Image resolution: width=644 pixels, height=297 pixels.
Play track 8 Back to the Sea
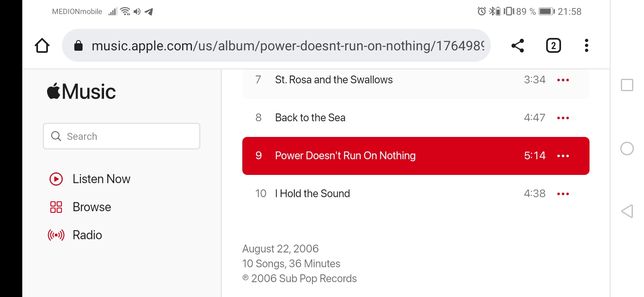310,118
